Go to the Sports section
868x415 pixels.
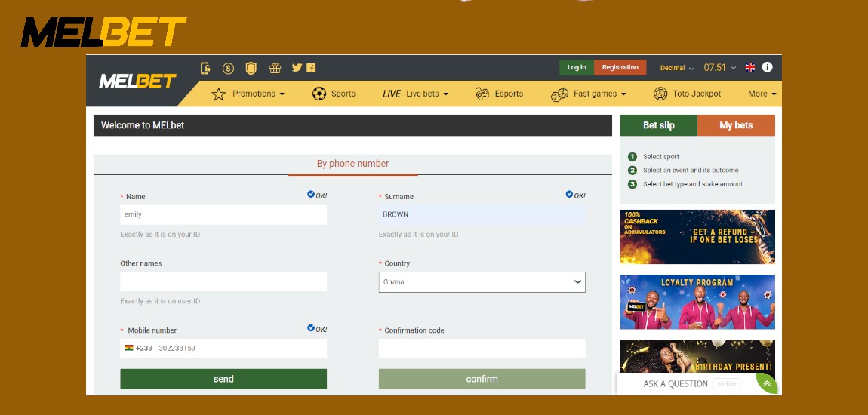click(343, 94)
